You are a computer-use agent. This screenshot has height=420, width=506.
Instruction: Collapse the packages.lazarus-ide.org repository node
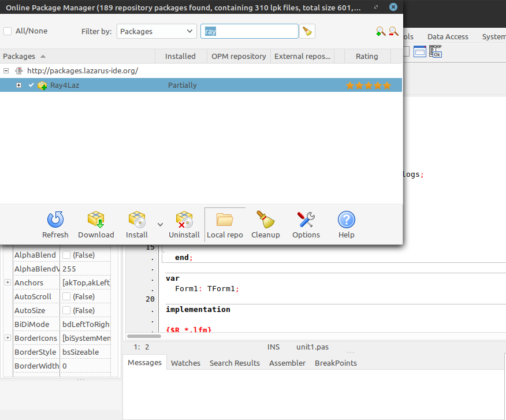(x=6, y=70)
